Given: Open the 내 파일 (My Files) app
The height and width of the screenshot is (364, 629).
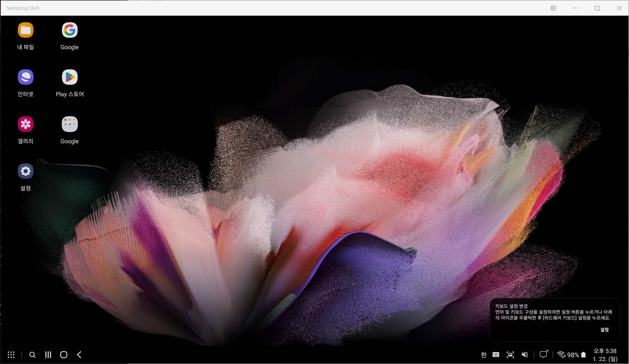Looking at the screenshot, I should pyautogui.click(x=25, y=30).
